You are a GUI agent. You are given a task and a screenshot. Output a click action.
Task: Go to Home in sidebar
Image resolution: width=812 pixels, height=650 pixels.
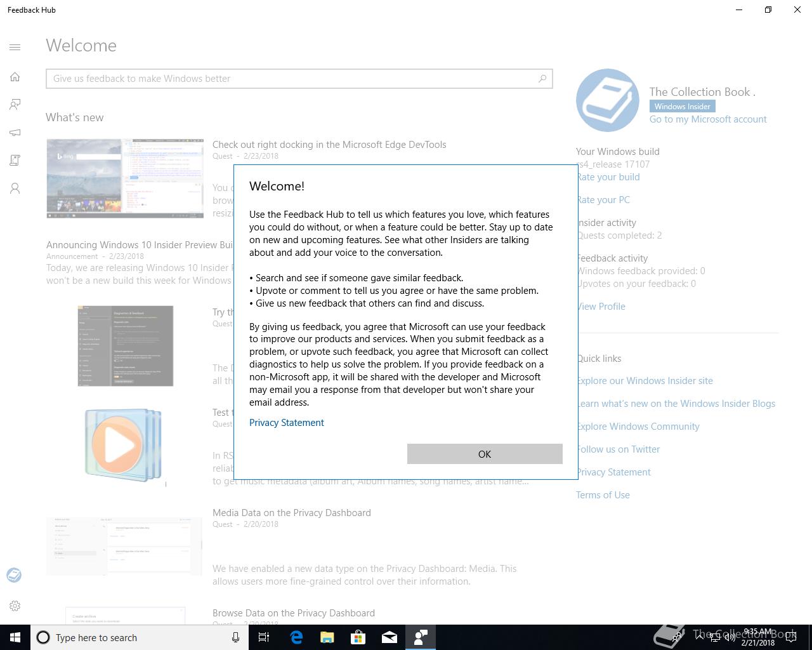pos(15,77)
